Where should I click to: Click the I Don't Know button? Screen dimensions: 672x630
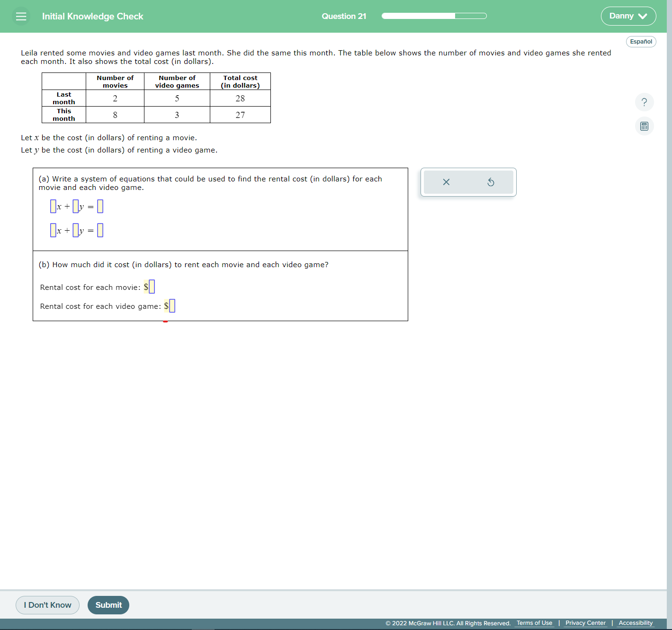[x=47, y=605]
